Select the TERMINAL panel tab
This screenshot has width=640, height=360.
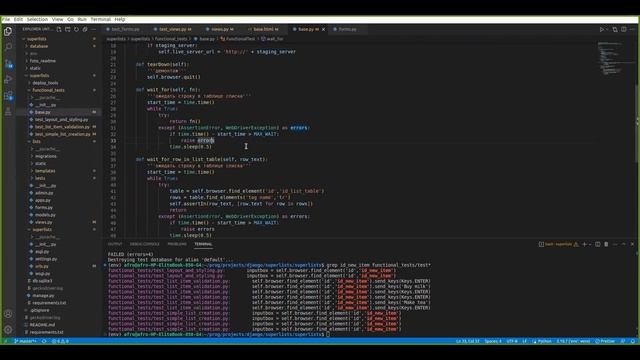[203, 244]
